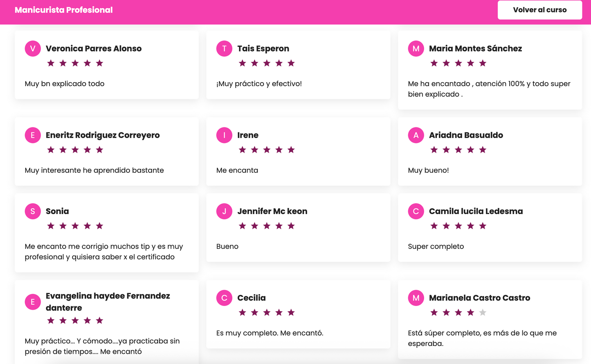The image size is (591, 364).
Task: Select the reviewer name Evangelina haydee Fernandez danterre
Action: click(108, 301)
